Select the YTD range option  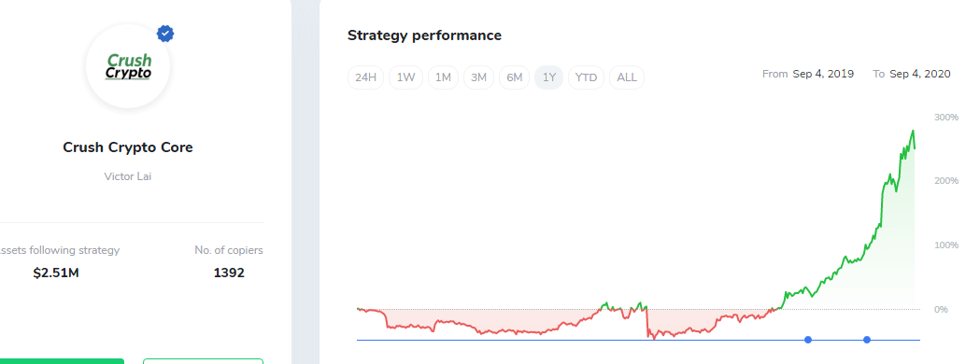pos(587,77)
